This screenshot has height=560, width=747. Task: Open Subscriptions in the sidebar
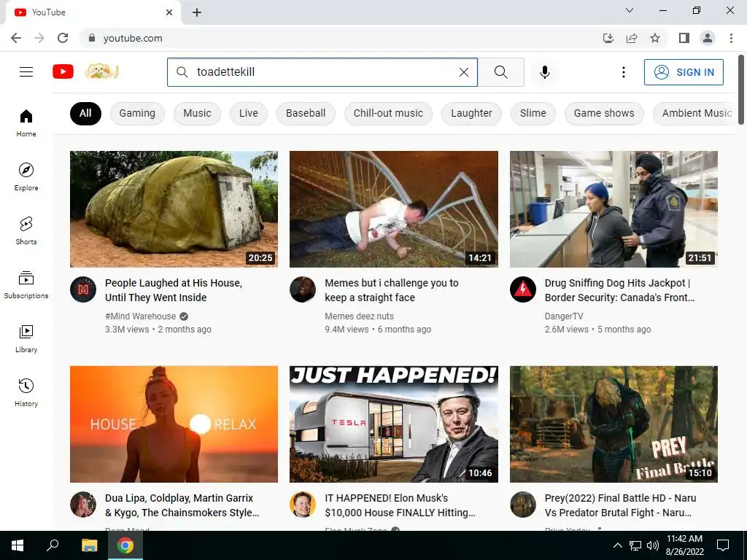click(26, 284)
